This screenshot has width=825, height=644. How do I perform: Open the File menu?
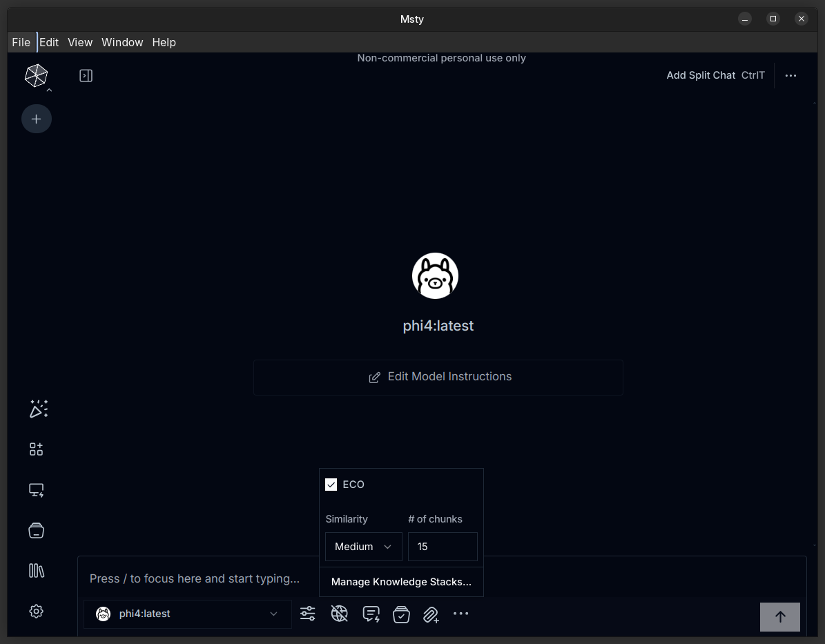(21, 42)
